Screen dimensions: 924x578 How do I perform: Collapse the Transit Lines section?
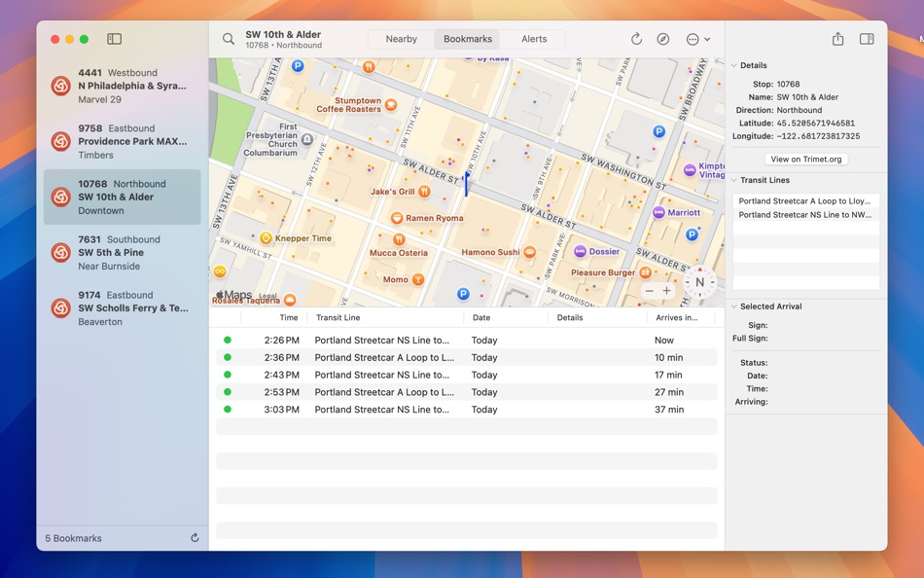pyautogui.click(x=734, y=180)
